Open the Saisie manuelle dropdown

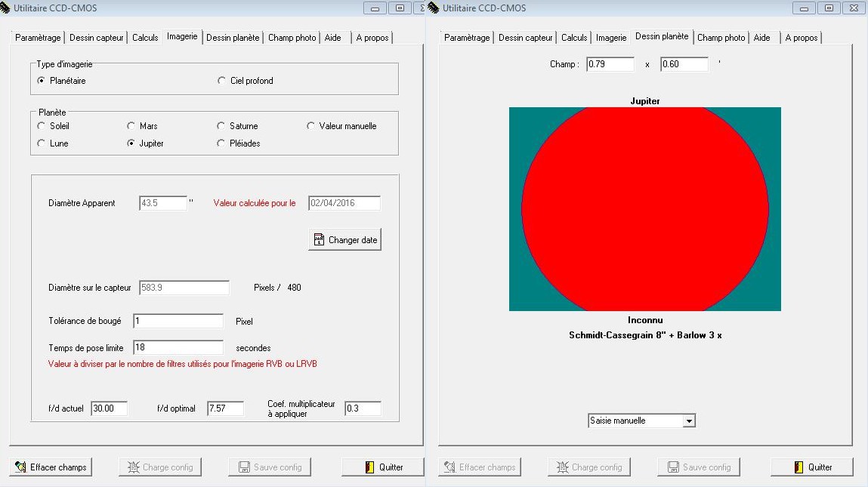(689, 421)
